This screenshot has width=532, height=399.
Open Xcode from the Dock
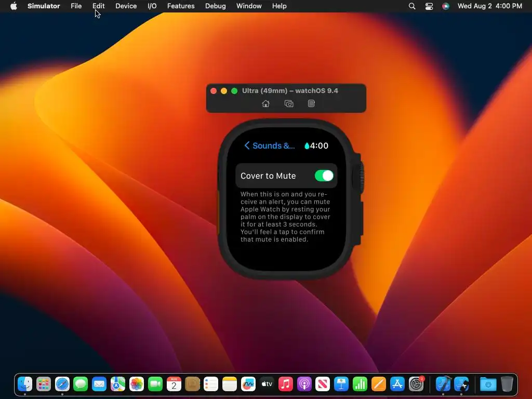point(443,384)
